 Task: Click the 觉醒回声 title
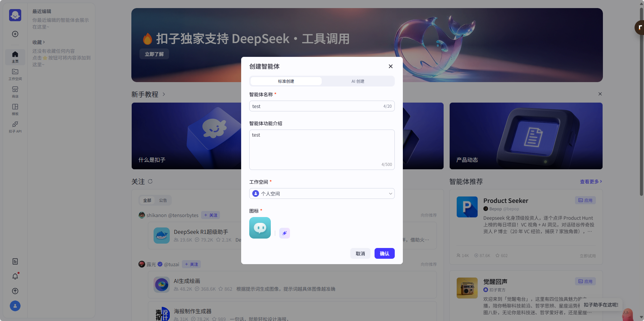[x=495, y=282]
